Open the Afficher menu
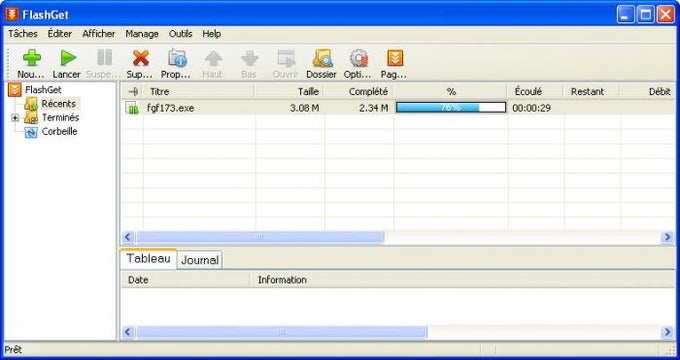This screenshot has height=360, width=680. tap(99, 34)
